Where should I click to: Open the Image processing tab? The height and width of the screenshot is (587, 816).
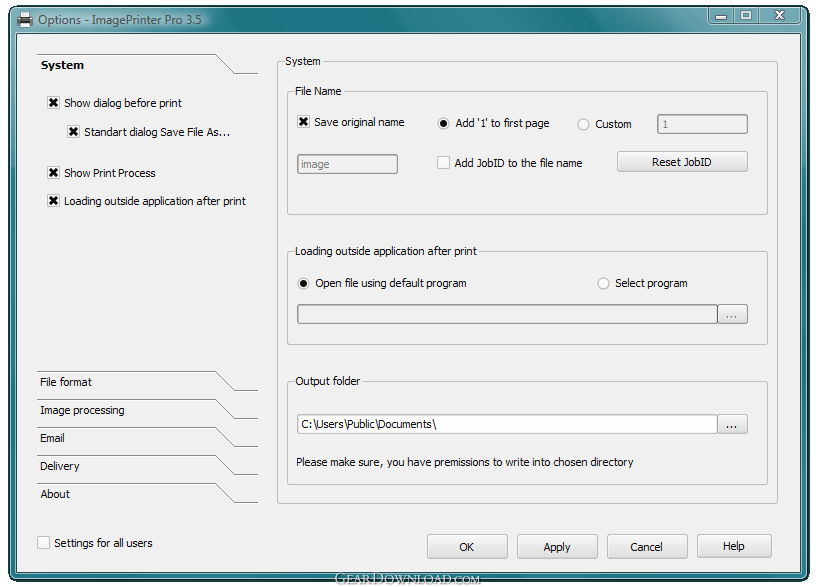pyautogui.click(x=82, y=410)
